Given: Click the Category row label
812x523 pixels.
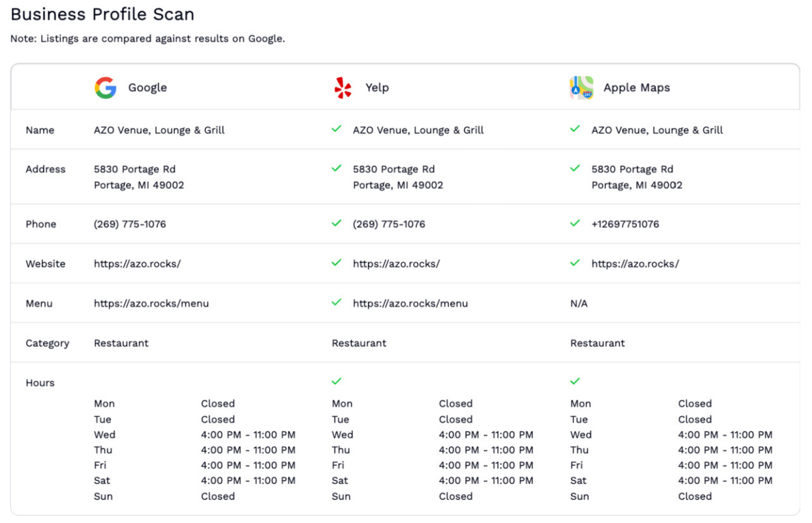Looking at the screenshot, I should point(47,343).
